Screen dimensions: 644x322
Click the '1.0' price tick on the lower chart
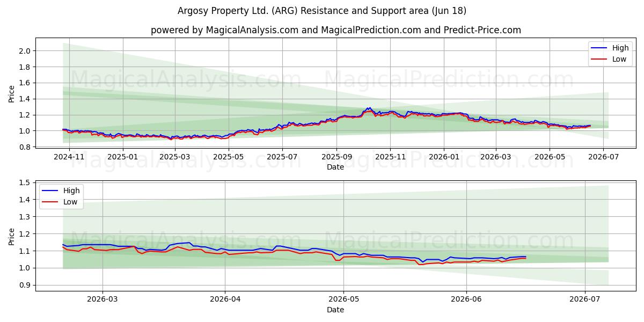pos(26,268)
